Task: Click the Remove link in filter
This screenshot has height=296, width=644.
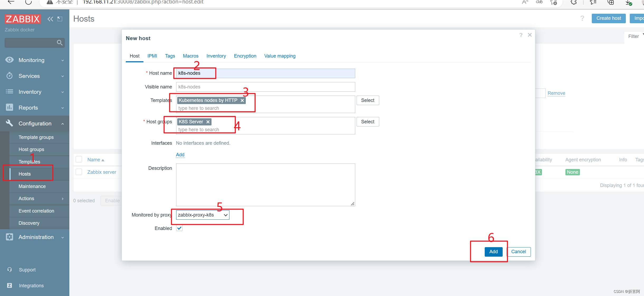Action: click(x=556, y=93)
